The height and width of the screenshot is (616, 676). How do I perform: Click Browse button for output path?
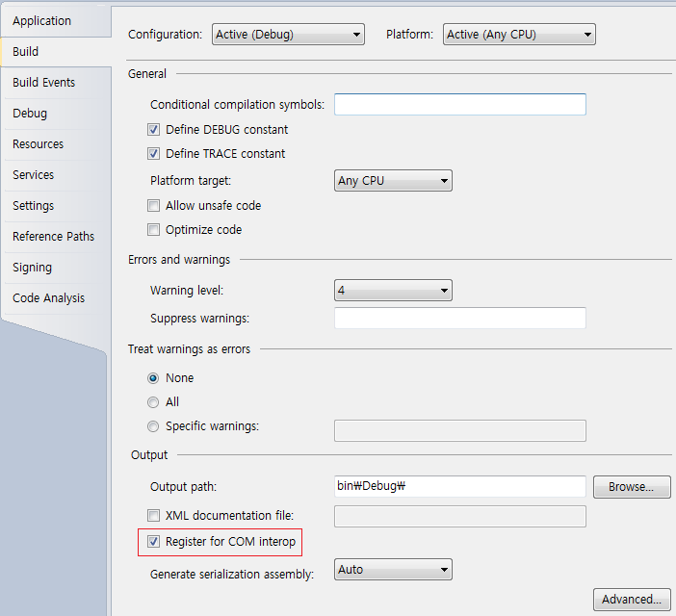[632, 487]
